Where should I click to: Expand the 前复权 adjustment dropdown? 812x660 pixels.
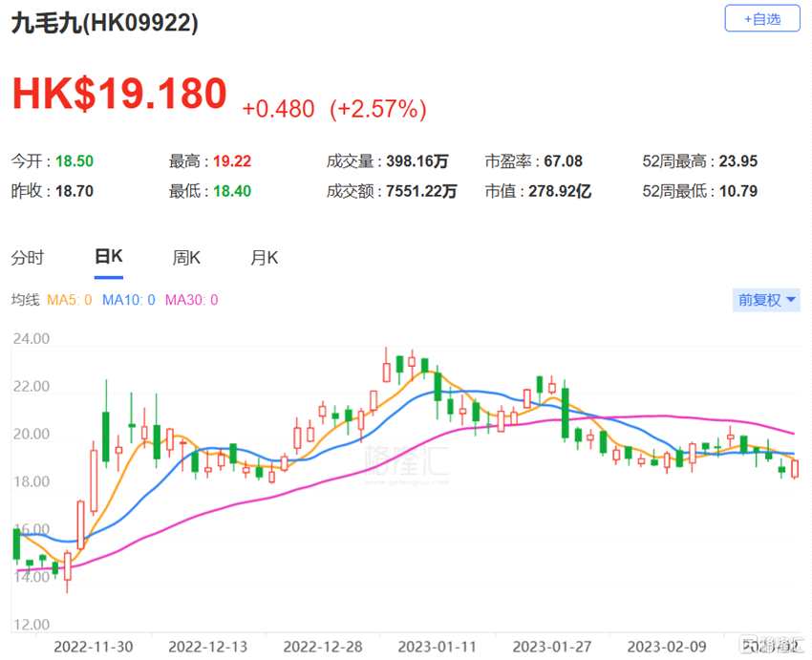click(x=766, y=300)
